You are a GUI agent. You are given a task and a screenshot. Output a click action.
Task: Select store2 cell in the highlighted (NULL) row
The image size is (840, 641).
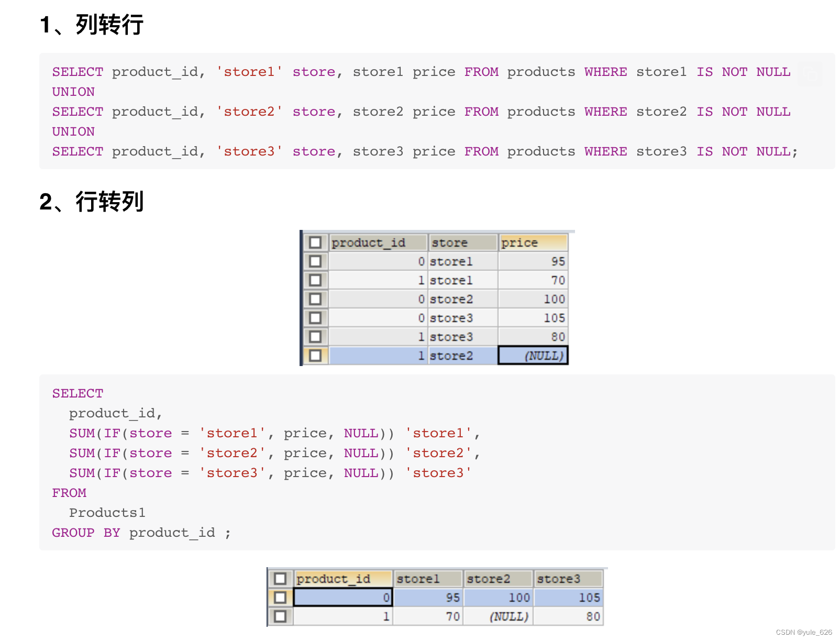pos(462,356)
